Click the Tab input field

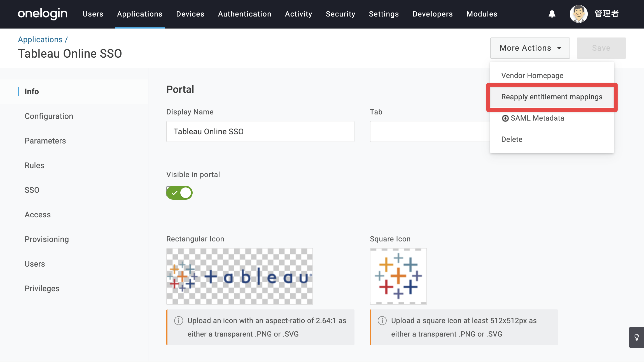430,131
